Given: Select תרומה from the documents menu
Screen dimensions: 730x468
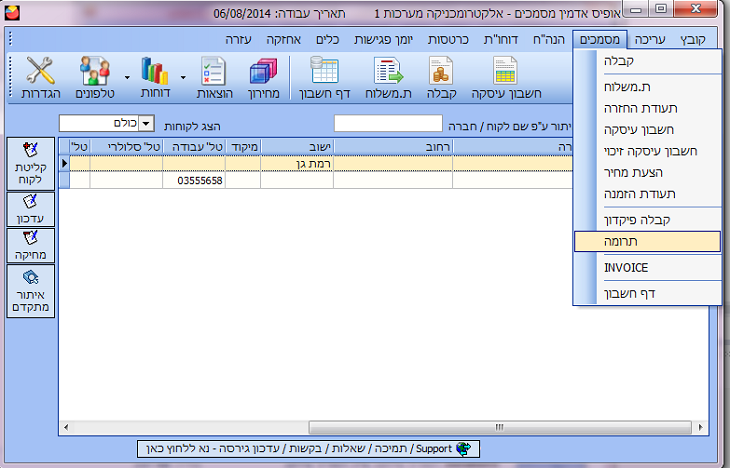Looking at the screenshot, I should pos(647,242).
